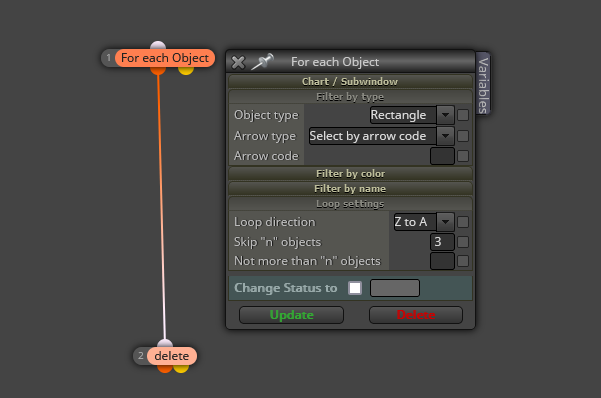Tick the Loop direction row checkbox
Viewport: 601px width, 398px height.
point(463,222)
